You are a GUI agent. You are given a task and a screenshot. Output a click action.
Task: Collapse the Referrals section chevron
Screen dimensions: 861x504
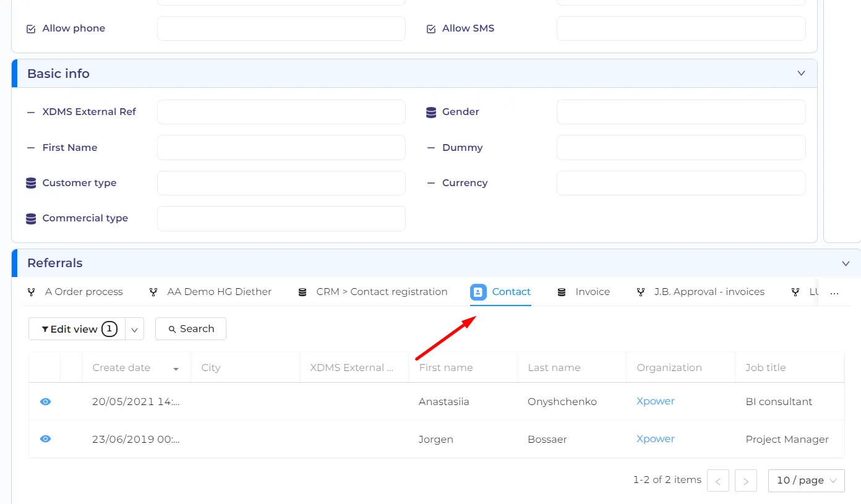846,263
